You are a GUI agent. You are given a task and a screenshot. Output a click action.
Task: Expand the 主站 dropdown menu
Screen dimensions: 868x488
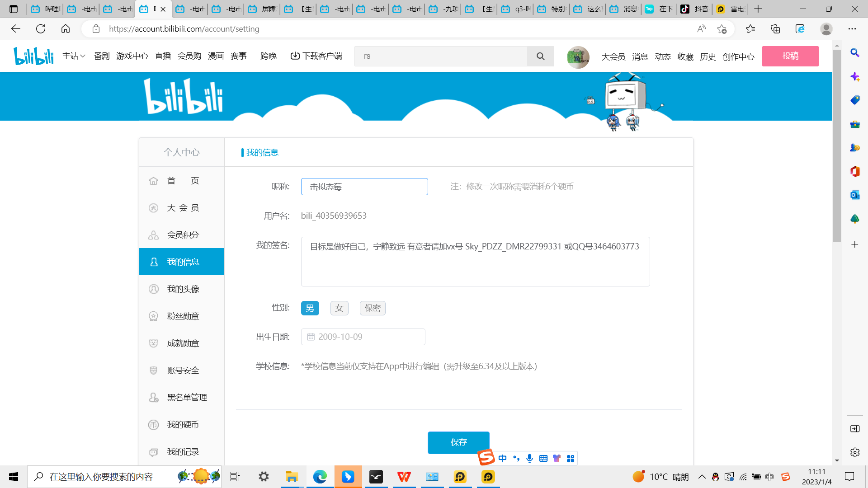(x=74, y=56)
